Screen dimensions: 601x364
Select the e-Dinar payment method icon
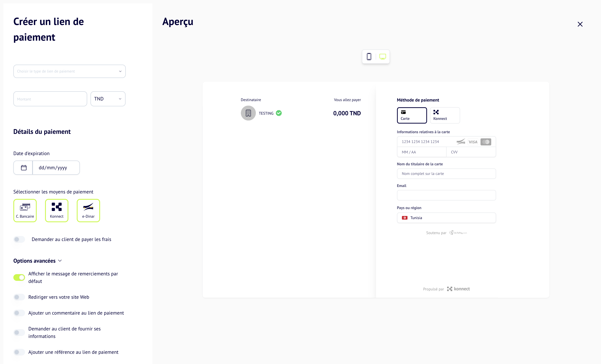click(x=88, y=210)
